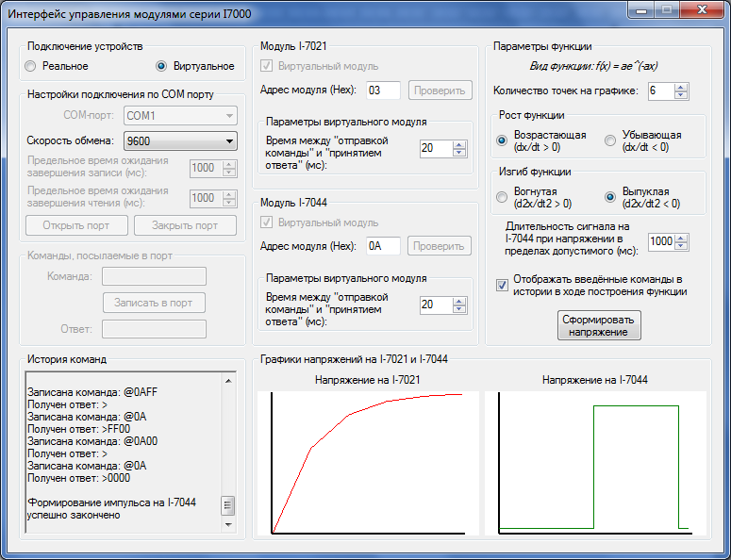Decrease the I-7044 signal duration spinner
This screenshot has height=560, width=731.
tap(681, 246)
